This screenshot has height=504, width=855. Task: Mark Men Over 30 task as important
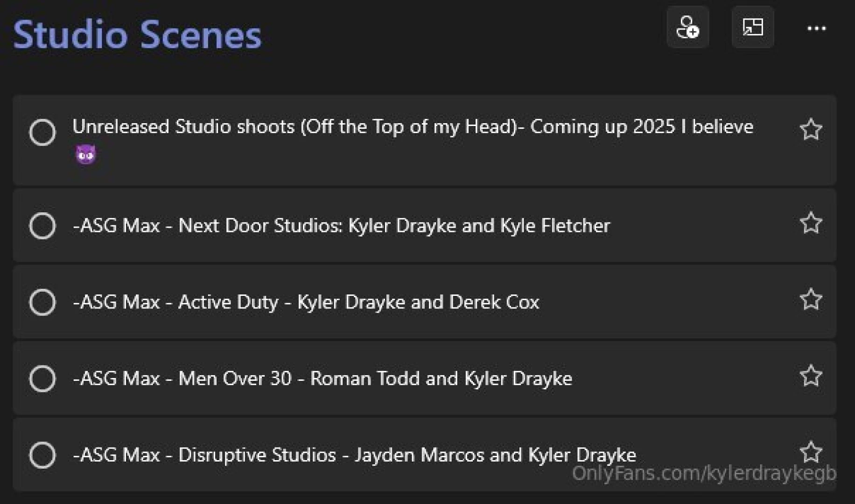[811, 376]
